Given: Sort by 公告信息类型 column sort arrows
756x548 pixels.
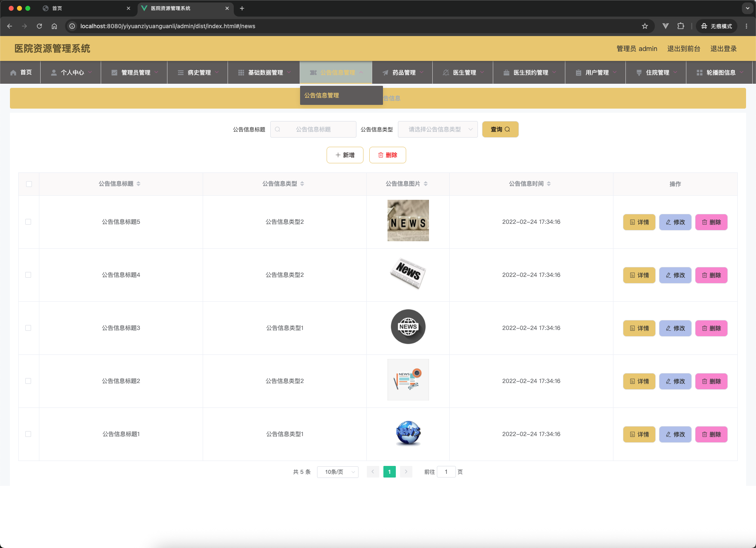Looking at the screenshot, I should [x=302, y=184].
